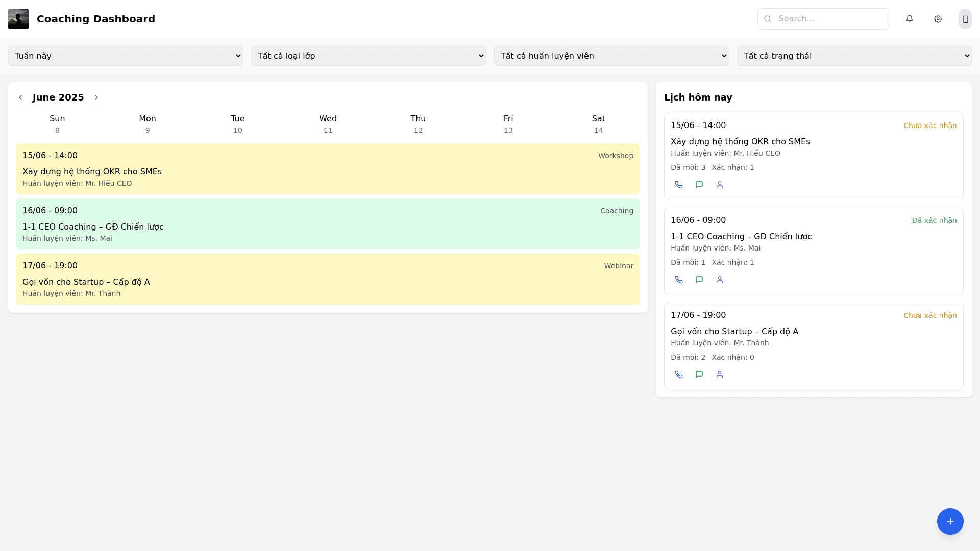
Task: Click phone icon for OKR workshop session
Action: point(678,185)
